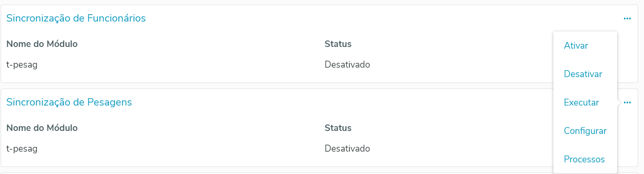Viewport: 644px width, 174px height.
Task: Select the Processos menu entry
Action: [x=584, y=159]
